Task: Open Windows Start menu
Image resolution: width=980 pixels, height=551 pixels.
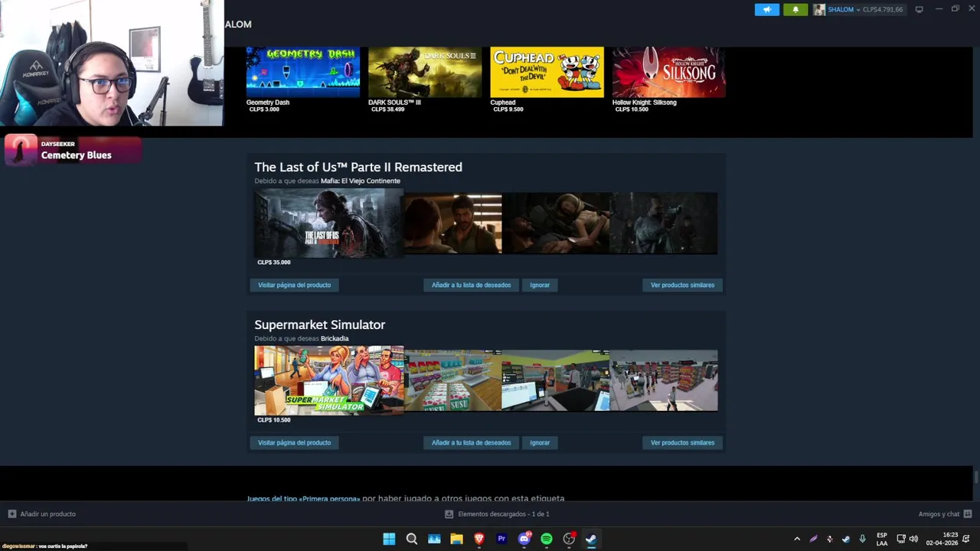Action: click(389, 539)
